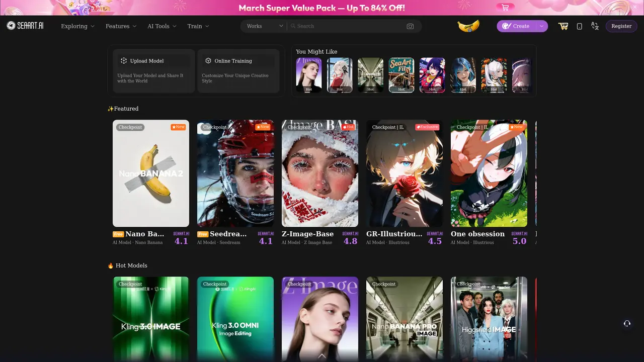The width and height of the screenshot is (644, 362).
Task: Open the customer support headset icon
Action: pyautogui.click(x=627, y=323)
